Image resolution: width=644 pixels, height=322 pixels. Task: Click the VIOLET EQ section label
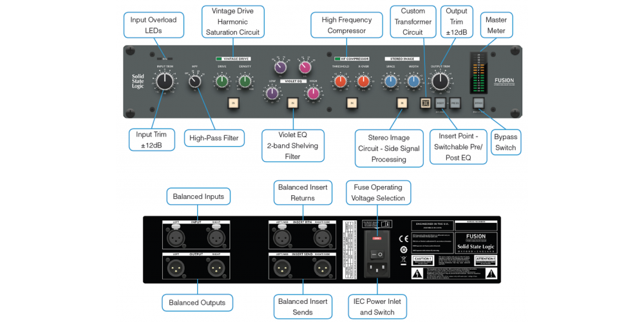tap(292, 81)
